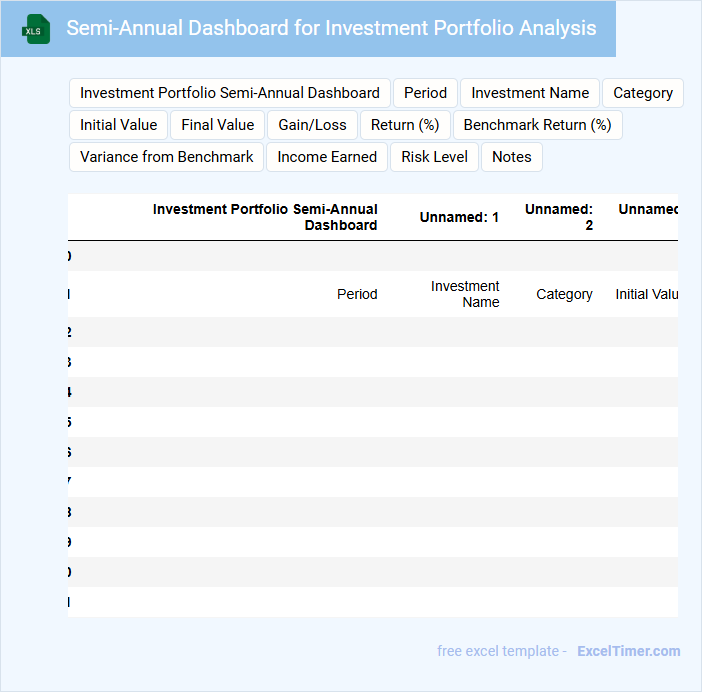Select the Benchmark Return (%) tag

(x=537, y=125)
